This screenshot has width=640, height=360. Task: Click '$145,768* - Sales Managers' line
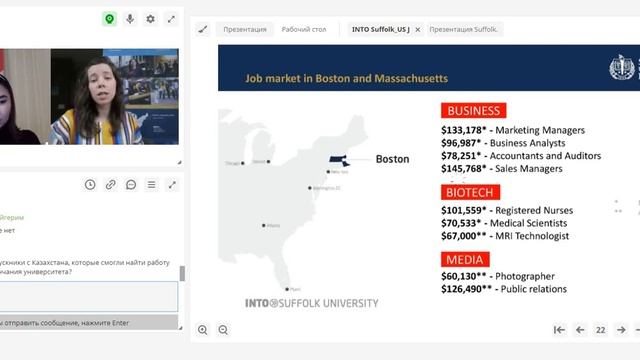(x=502, y=169)
